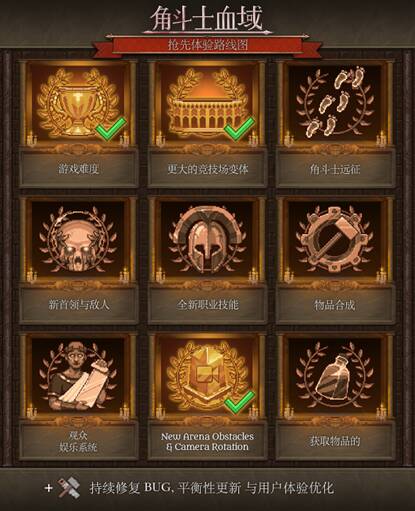
Task: Click the golden trophy cup icon
Action: click(78, 103)
